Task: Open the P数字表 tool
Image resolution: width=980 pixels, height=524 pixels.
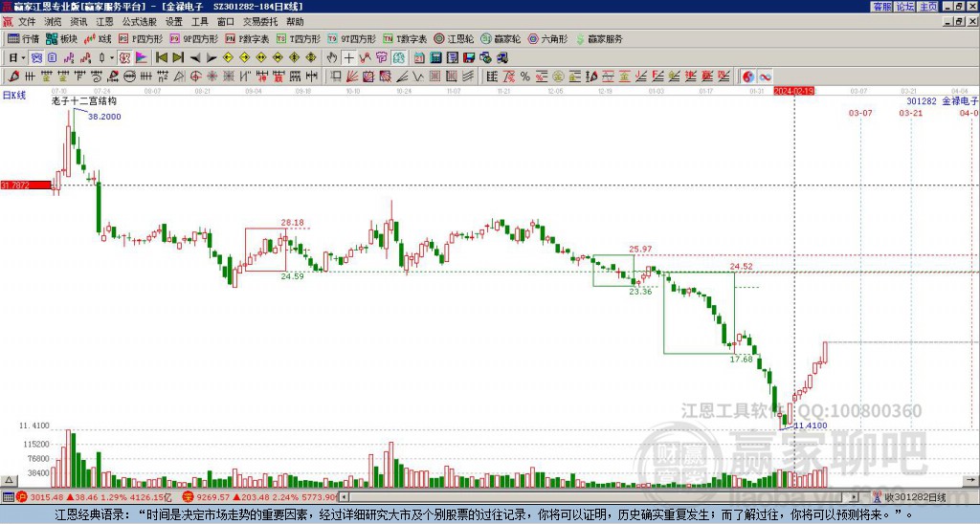Action: click(x=247, y=39)
